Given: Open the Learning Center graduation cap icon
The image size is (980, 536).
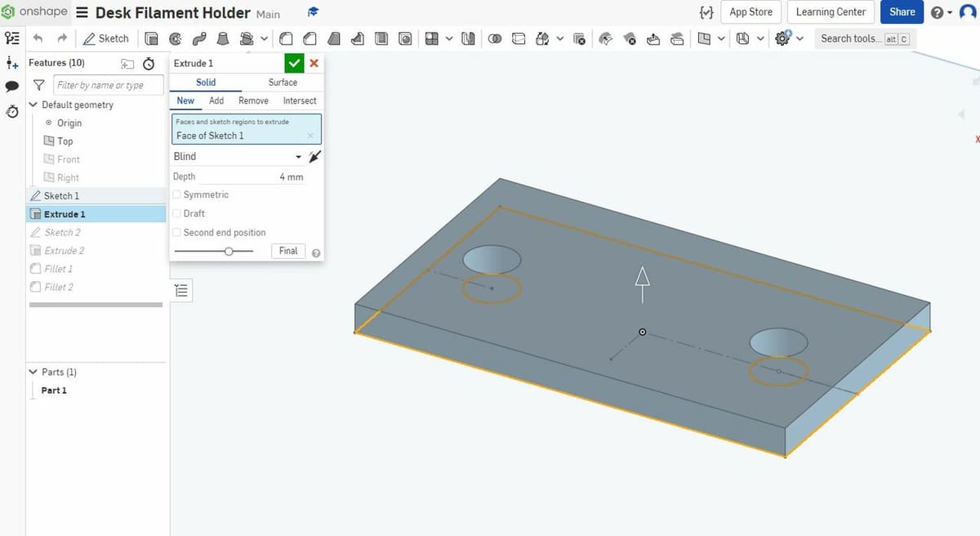Looking at the screenshot, I should click(314, 12).
